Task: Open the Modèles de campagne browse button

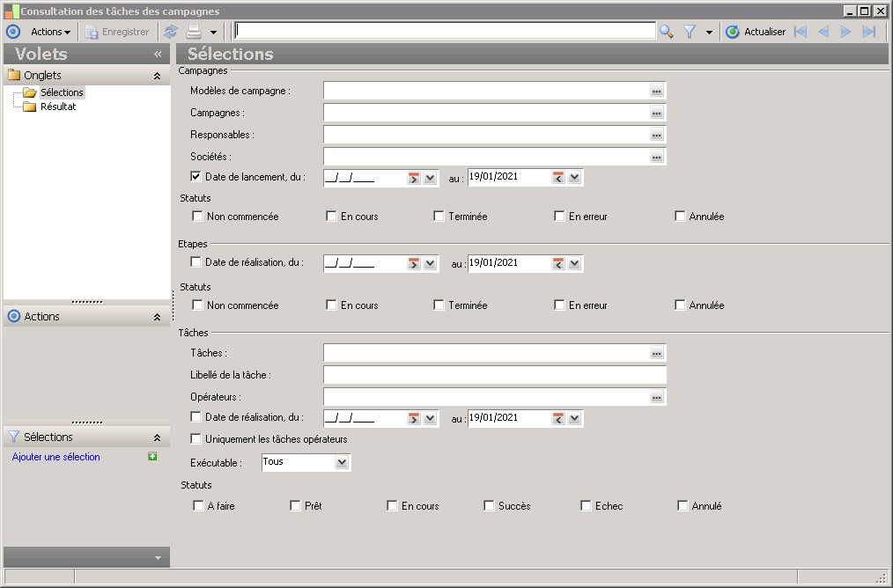Action: click(x=656, y=91)
